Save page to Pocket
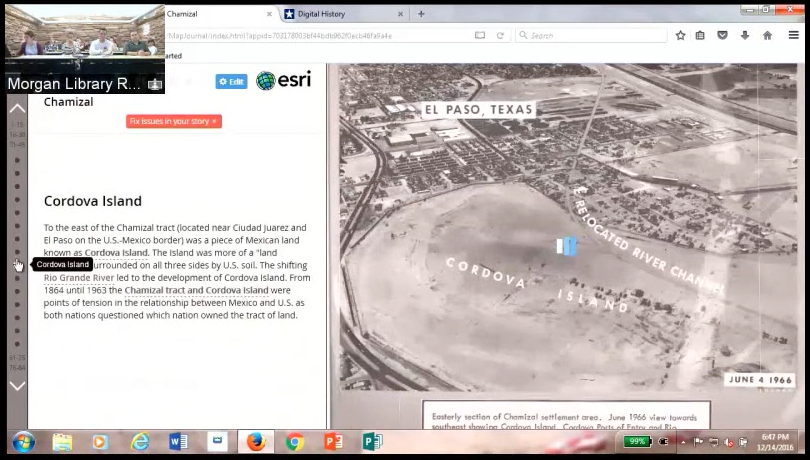The image size is (810, 460). [722, 35]
